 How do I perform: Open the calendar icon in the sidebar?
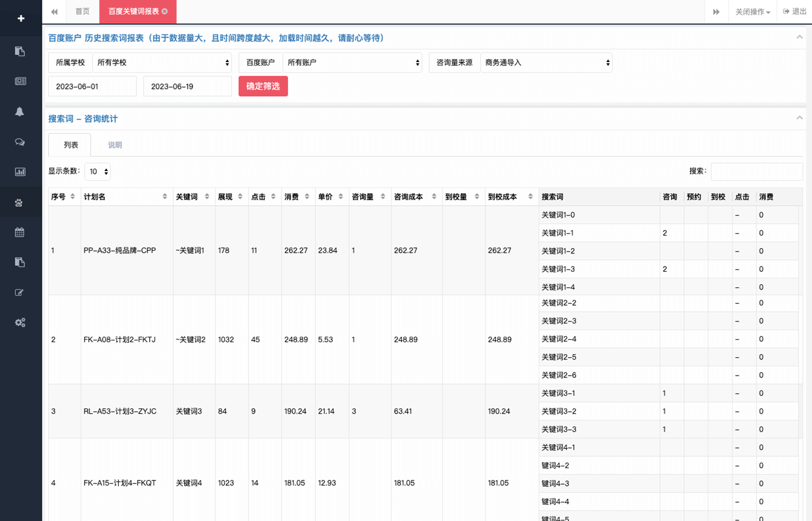pos(20,232)
